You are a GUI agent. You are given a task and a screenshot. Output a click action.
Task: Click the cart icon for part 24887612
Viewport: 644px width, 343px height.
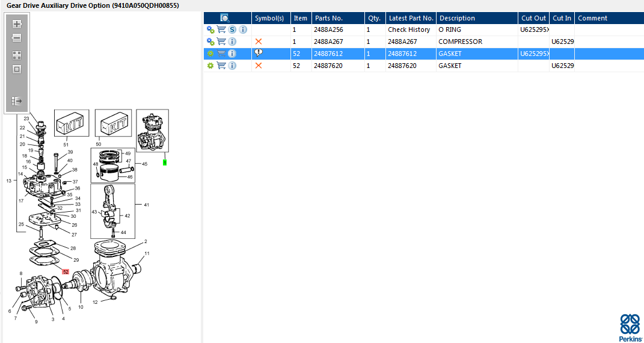[x=221, y=54]
